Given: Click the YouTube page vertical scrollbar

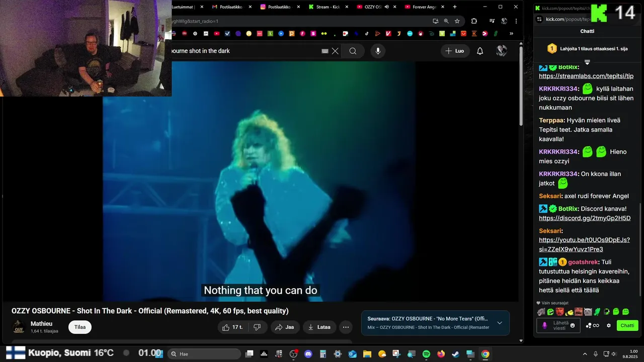Looking at the screenshot, I should coord(521,85).
